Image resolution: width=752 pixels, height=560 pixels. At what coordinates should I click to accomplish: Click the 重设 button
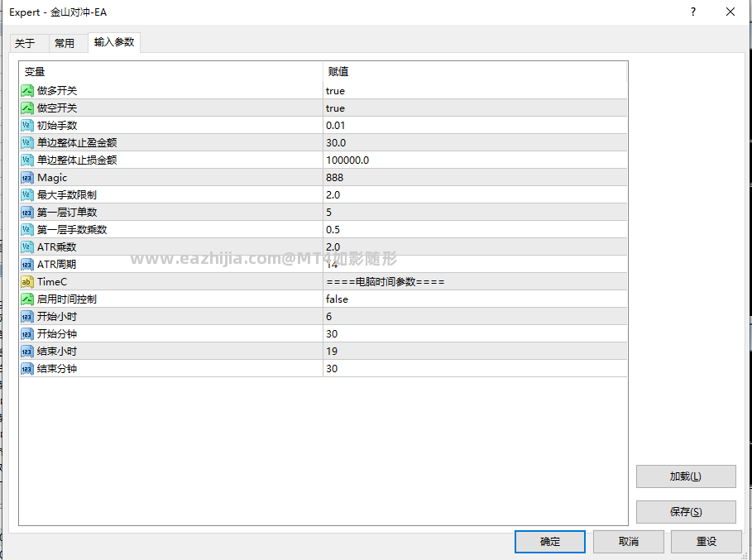point(706,542)
